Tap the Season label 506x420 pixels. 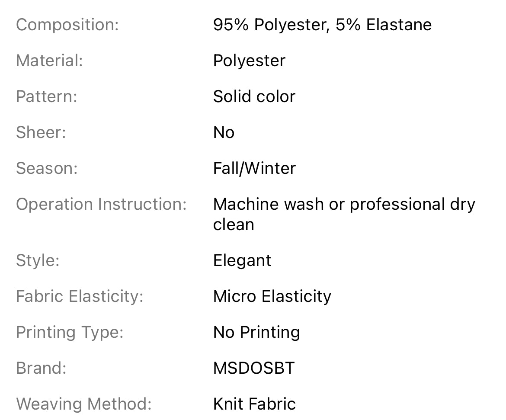pyautogui.click(x=47, y=168)
